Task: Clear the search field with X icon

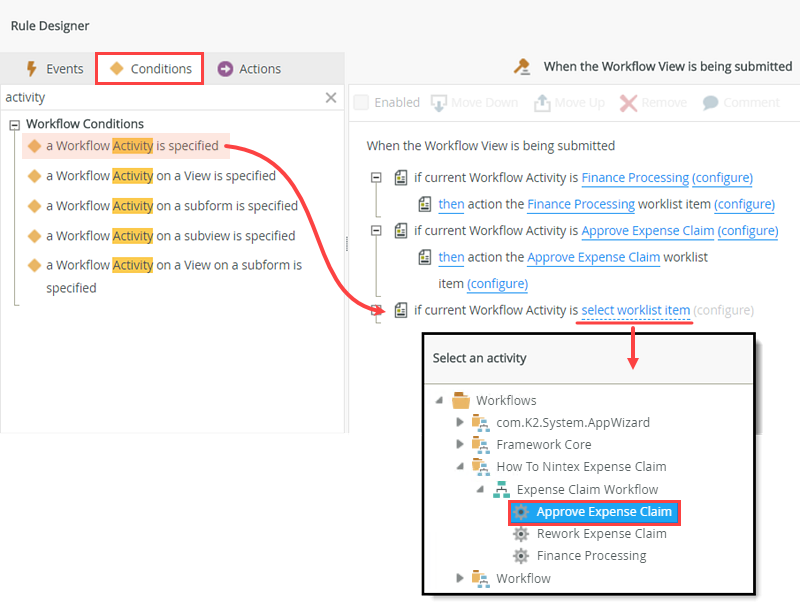Action: point(331,98)
